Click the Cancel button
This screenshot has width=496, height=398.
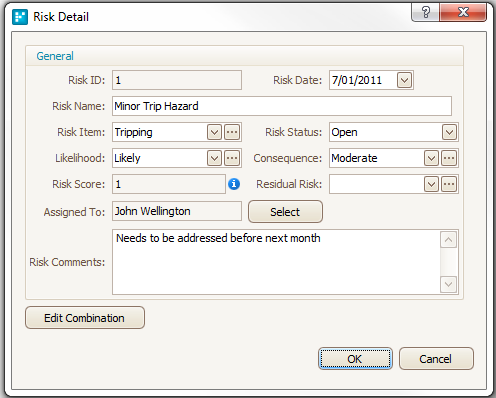pyautogui.click(x=436, y=359)
